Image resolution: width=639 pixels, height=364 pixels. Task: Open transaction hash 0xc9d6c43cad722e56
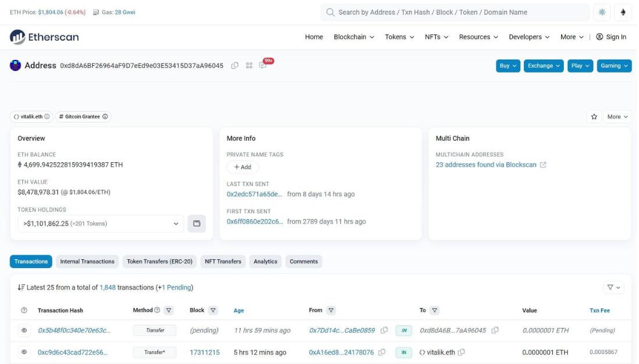pos(73,352)
